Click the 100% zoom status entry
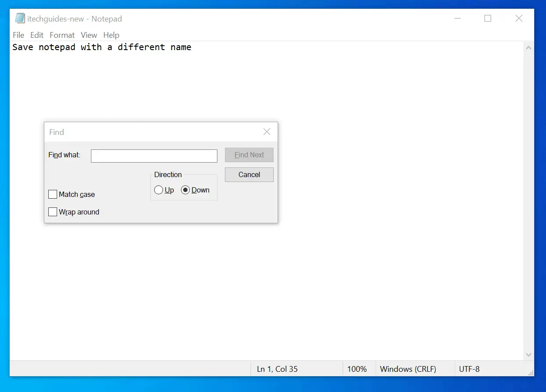The image size is (546, 392). (x=357, y=369)
